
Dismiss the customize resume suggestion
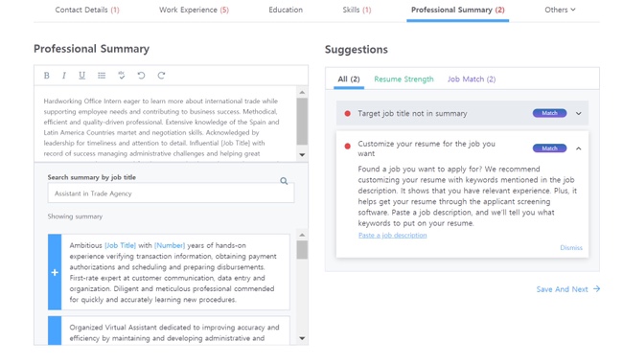pos(571,248)
